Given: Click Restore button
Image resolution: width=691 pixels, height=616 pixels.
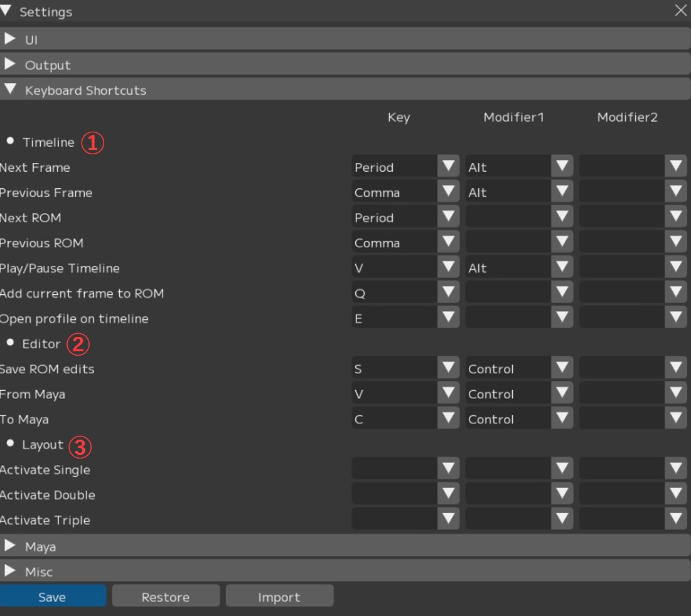Looking at the screenshot, I should point(166,597).
